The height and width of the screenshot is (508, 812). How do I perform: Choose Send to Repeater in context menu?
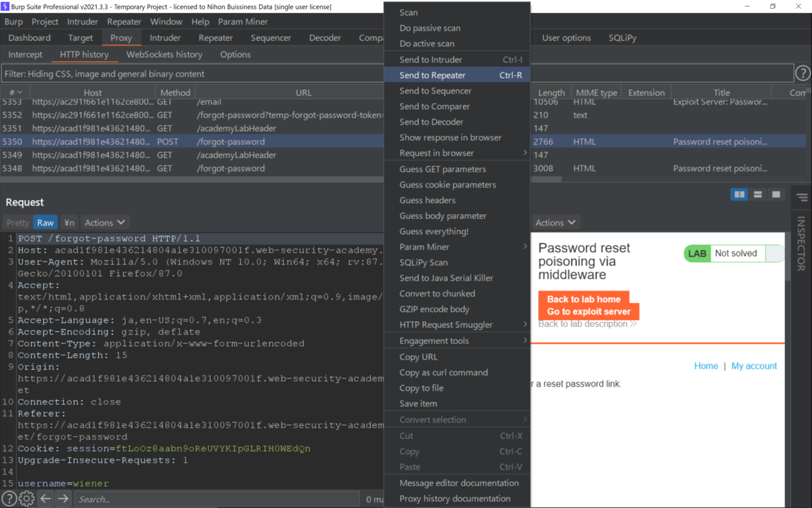pyautogui.click(x=457, y=75)
